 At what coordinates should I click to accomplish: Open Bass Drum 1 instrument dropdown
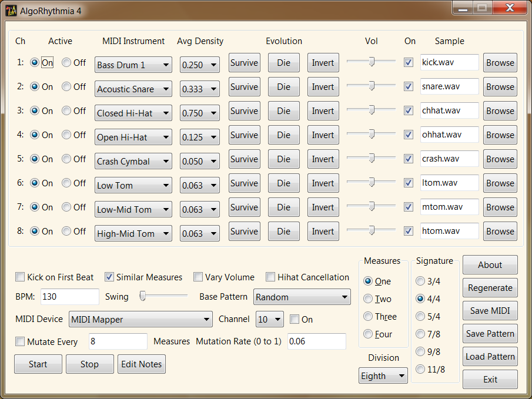tap(133, 65)
